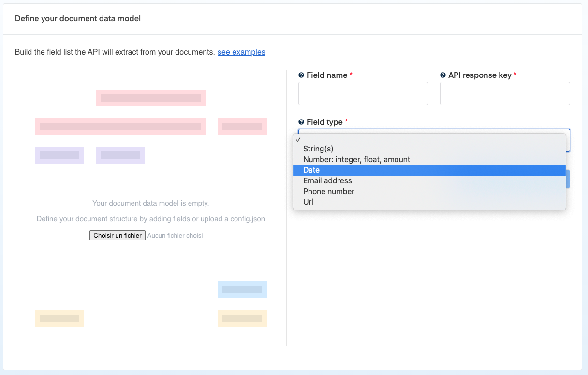Click the help icon beside Field type
The width and height of the screenshot is (588, 375).
(x=301, y=122)
